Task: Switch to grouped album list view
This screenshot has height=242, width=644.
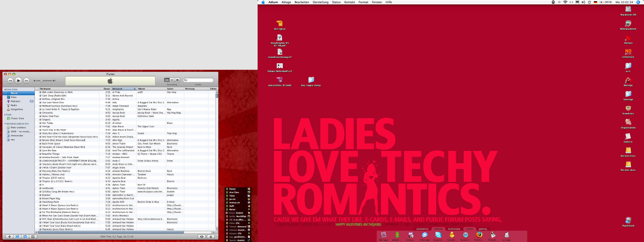Action: pyautogui.click(x=172, y=80)
